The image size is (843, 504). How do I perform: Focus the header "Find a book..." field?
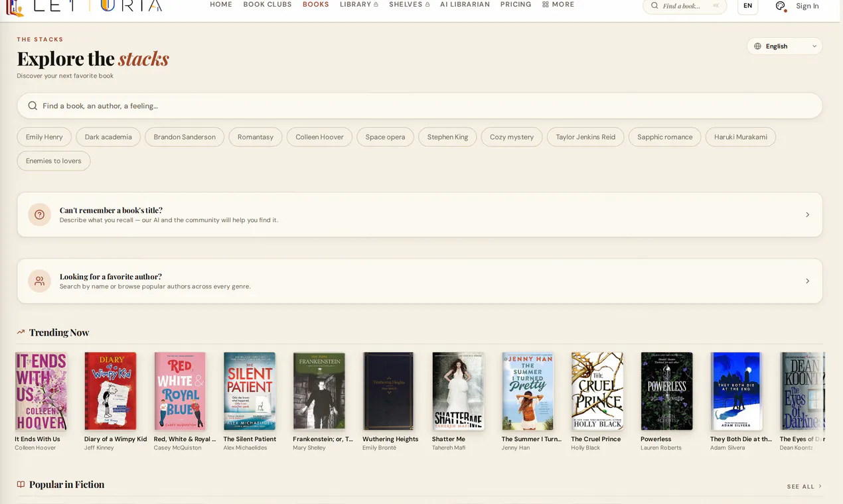click(x=684, y=6)
